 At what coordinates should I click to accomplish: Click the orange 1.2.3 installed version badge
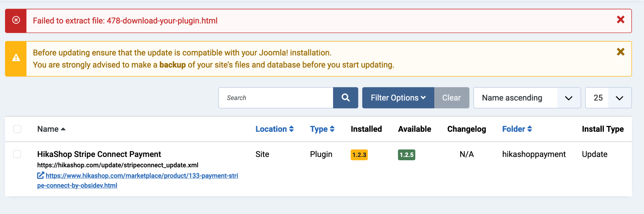tap(359, 155)
